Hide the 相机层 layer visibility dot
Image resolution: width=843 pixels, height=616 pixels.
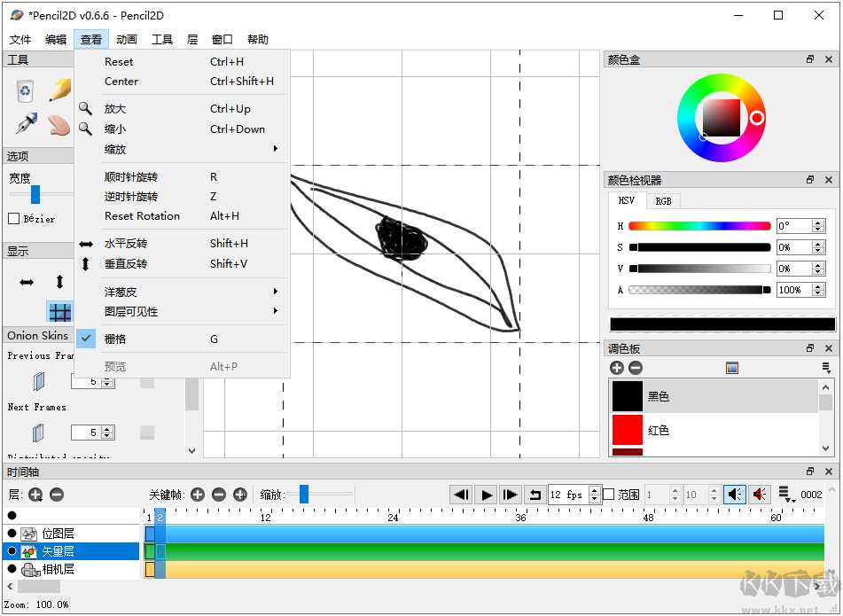click(11, 568)
